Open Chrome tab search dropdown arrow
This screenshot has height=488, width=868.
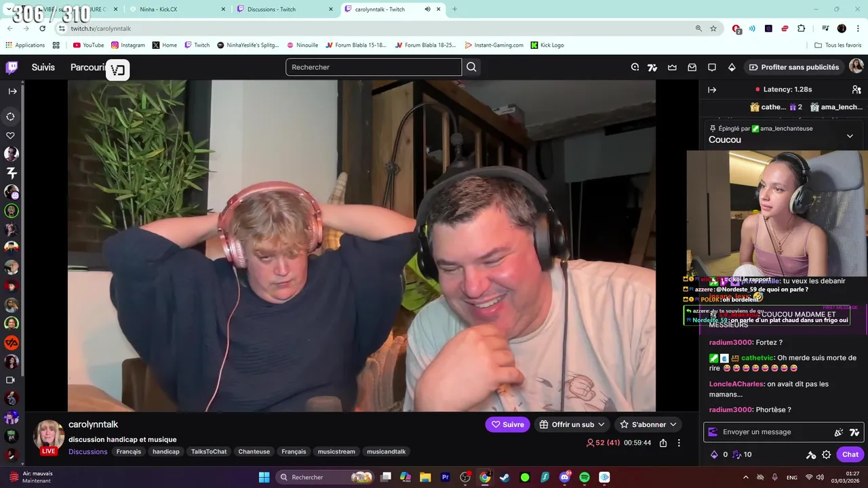(9, 9)
